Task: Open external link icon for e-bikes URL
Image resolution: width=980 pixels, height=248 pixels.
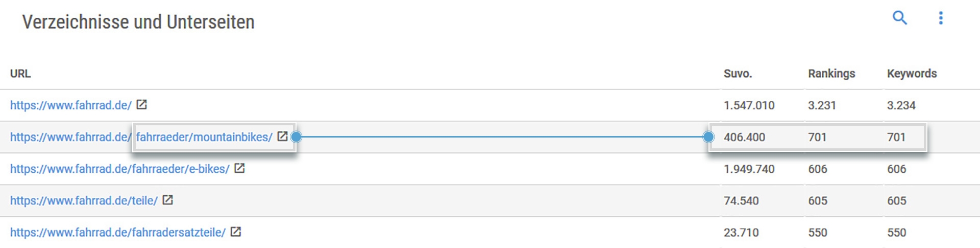Action: coord(239,168)
